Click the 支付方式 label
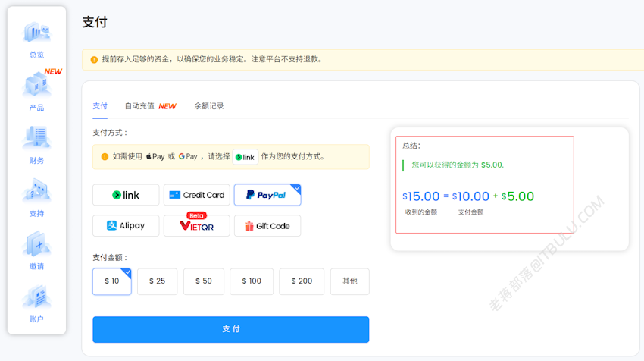Viewport: 644px width, 361px height. click(x=110, y=133)
